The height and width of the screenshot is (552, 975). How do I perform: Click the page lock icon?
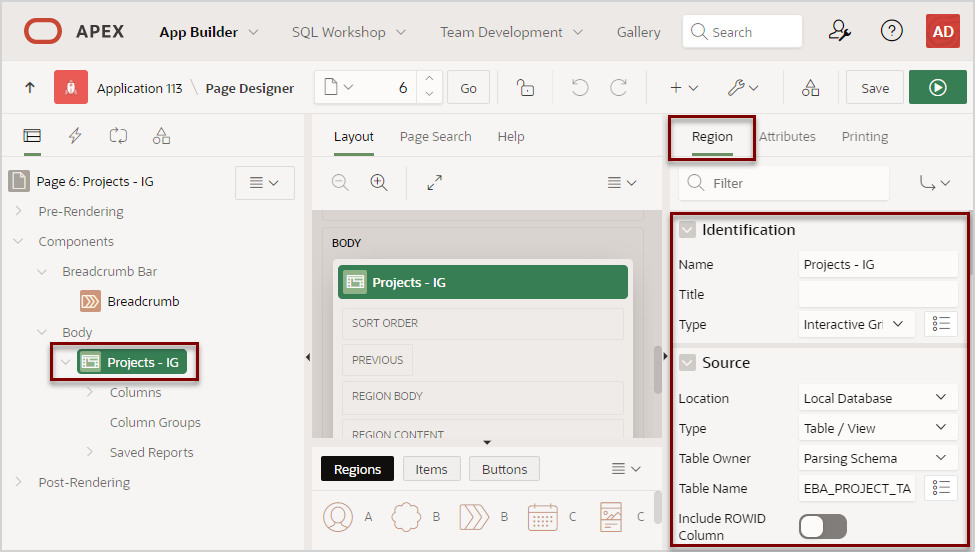coord(525,88)
